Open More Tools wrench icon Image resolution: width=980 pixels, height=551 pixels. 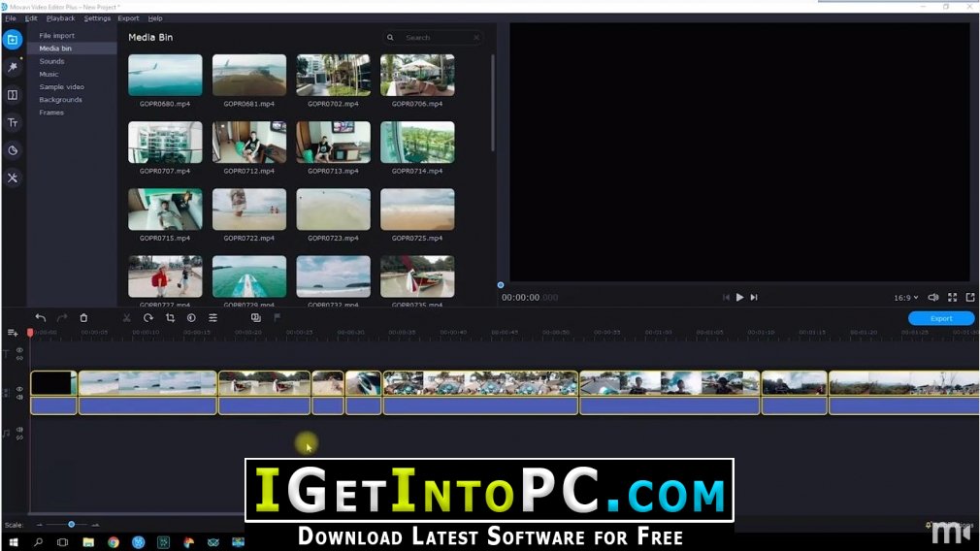coord(13,178)
